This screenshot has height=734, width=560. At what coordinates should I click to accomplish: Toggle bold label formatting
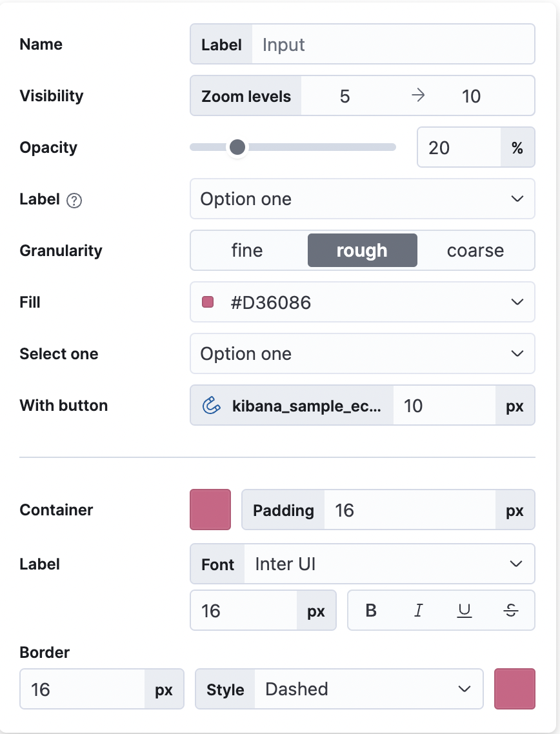[370, 610]
